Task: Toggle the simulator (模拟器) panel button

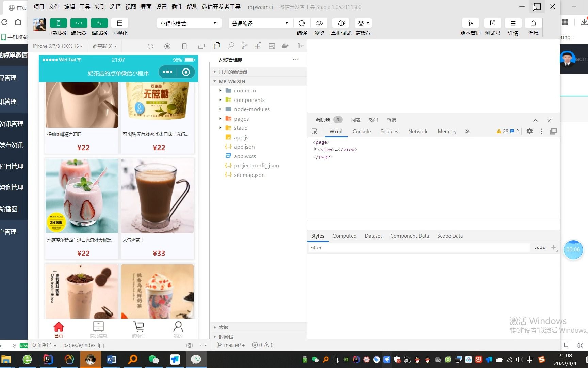Action: point(58,23)
